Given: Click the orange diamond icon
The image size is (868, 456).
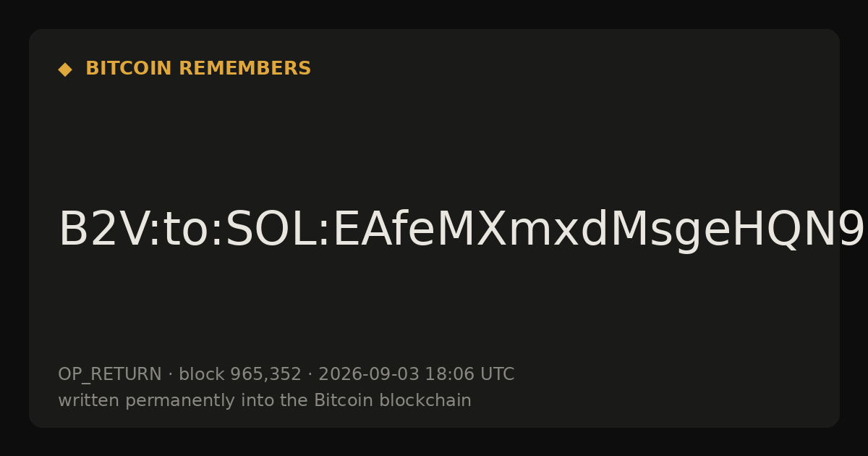Looking at the screenshot, I should click(65, 69).
